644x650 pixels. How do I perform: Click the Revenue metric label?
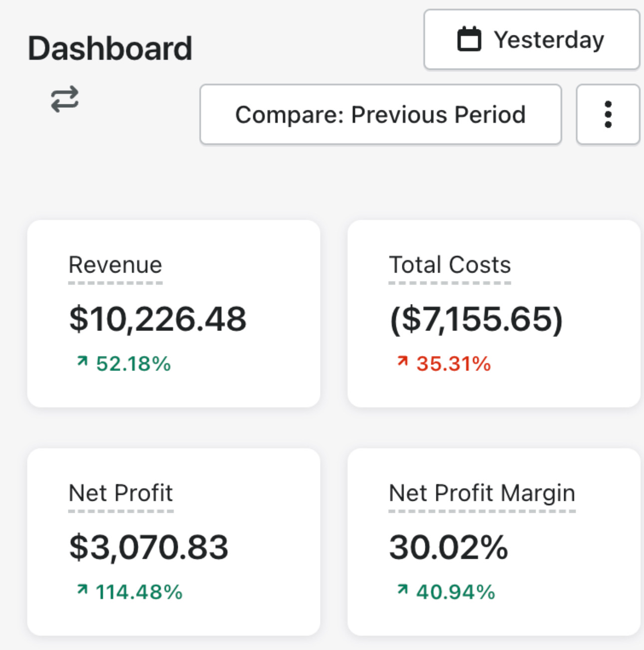(115, 265)
